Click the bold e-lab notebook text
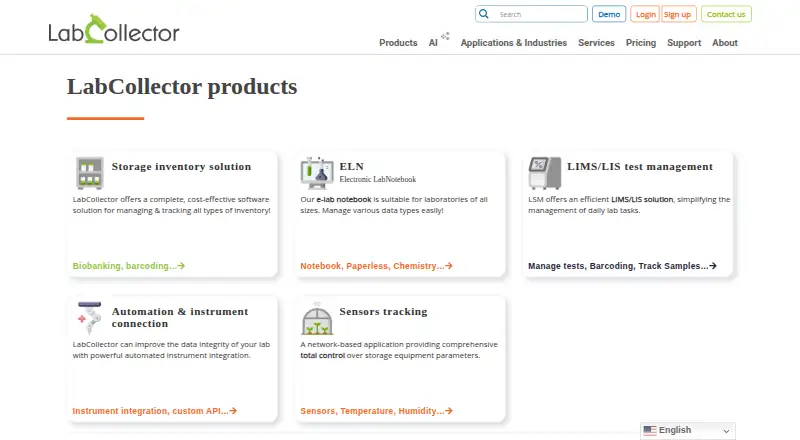The height and width of the screenshot is (440, 800). click(344, 200)
